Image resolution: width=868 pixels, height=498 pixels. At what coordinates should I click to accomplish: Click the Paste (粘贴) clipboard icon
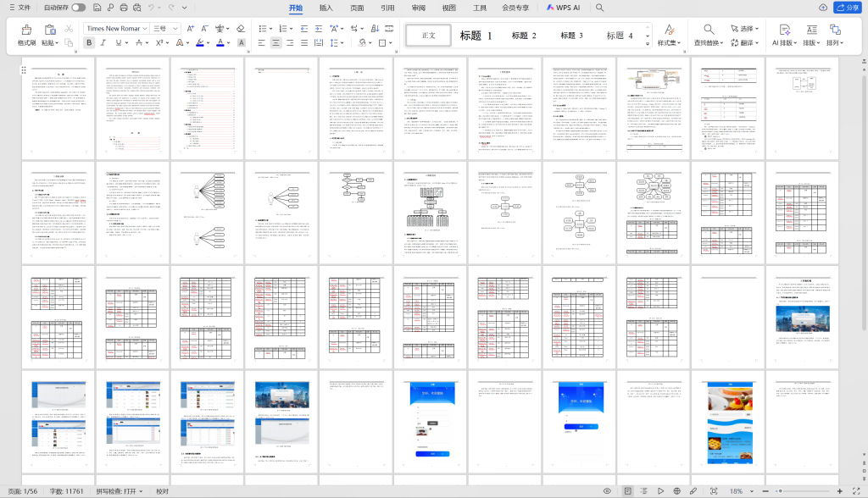coord(50,30)
